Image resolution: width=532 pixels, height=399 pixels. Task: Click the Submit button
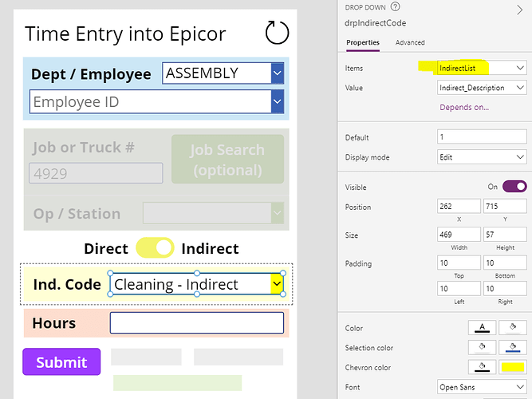pos(61,362)
